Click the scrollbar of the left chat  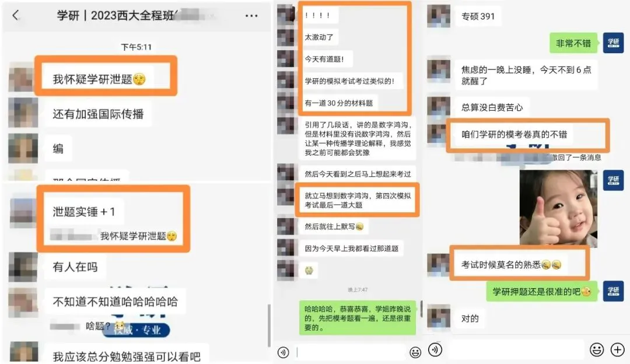click(x=269, y=325)
